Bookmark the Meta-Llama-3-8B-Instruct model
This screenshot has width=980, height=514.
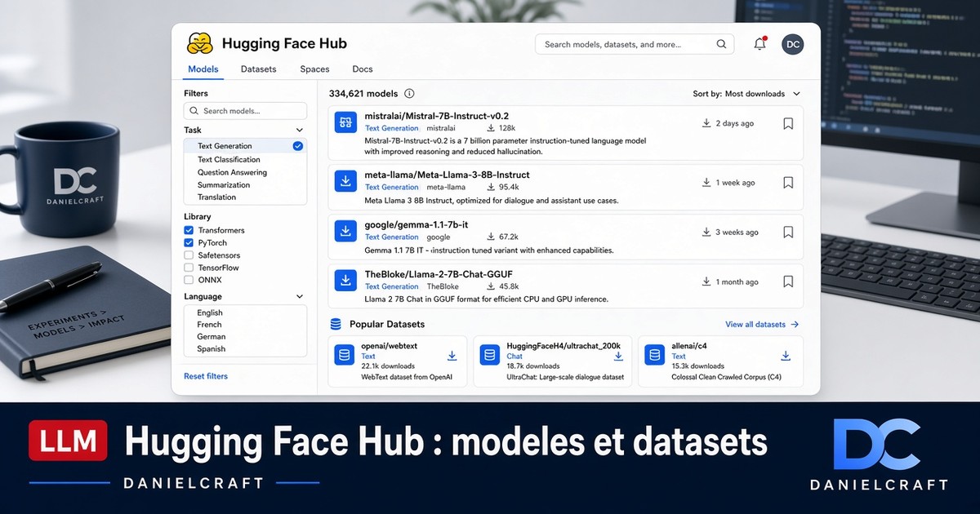(x=788, y=183)
